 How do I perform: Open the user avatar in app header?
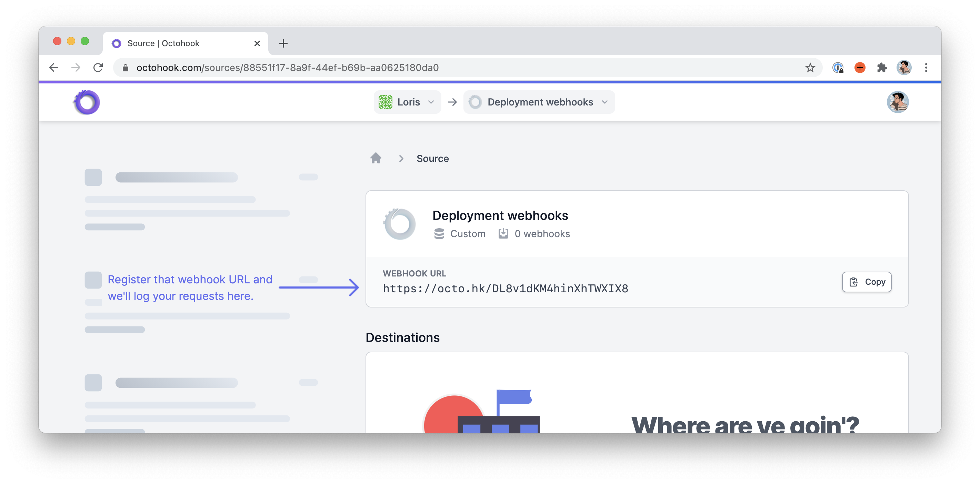point(898,102)
